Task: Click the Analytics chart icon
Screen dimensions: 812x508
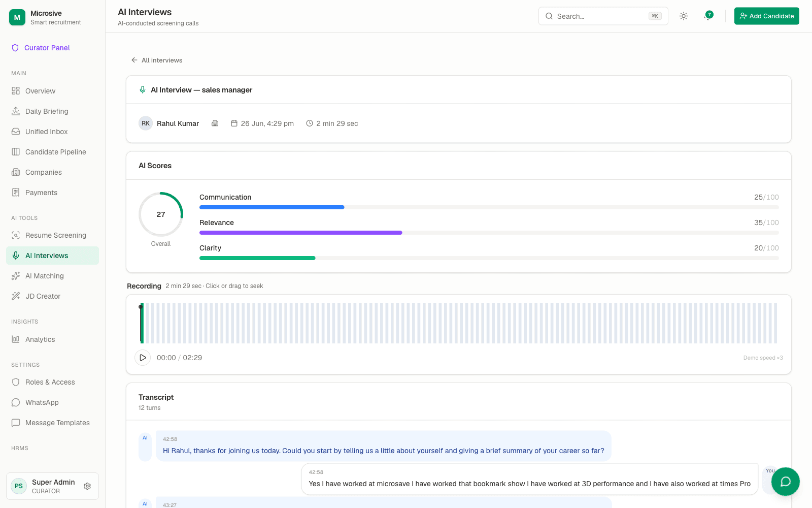Action: click(x=16, y=339)
